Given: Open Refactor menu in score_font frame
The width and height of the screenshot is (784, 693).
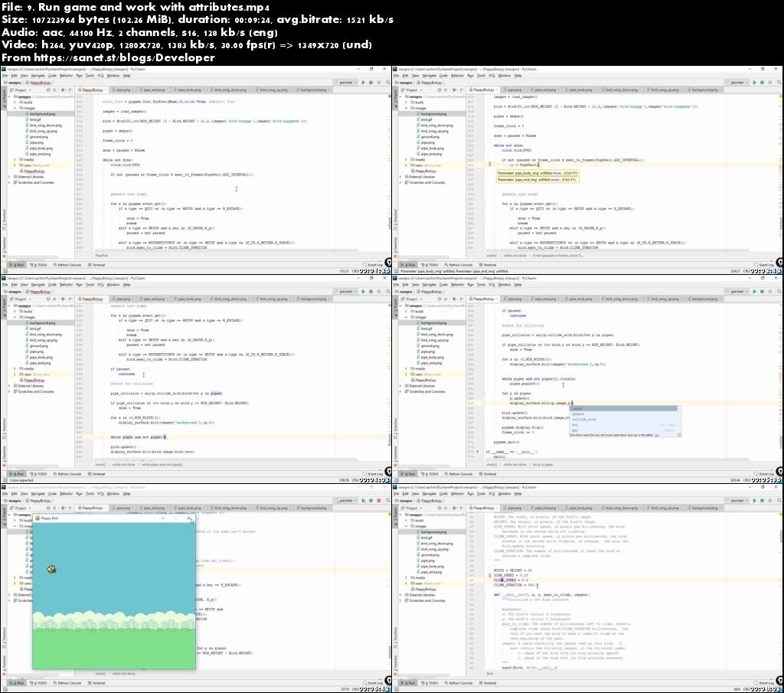Looking at the screenshot, I should point(66,76).
